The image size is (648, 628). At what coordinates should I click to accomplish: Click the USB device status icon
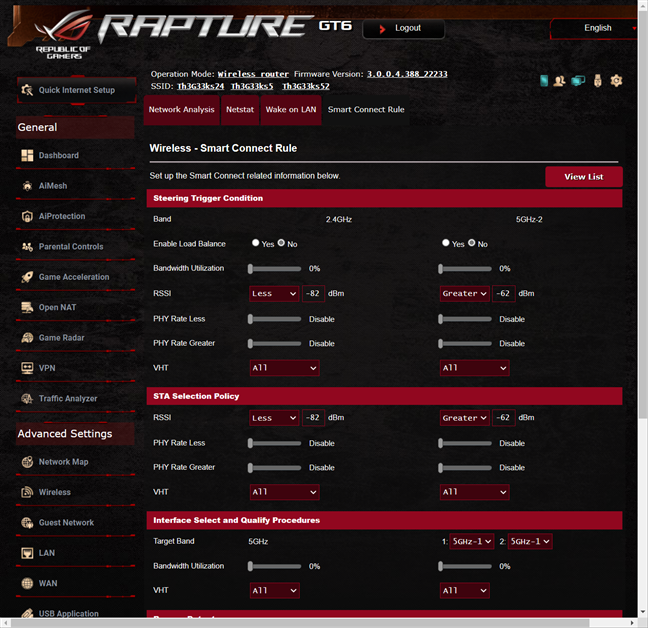click(x=598, y=81)
